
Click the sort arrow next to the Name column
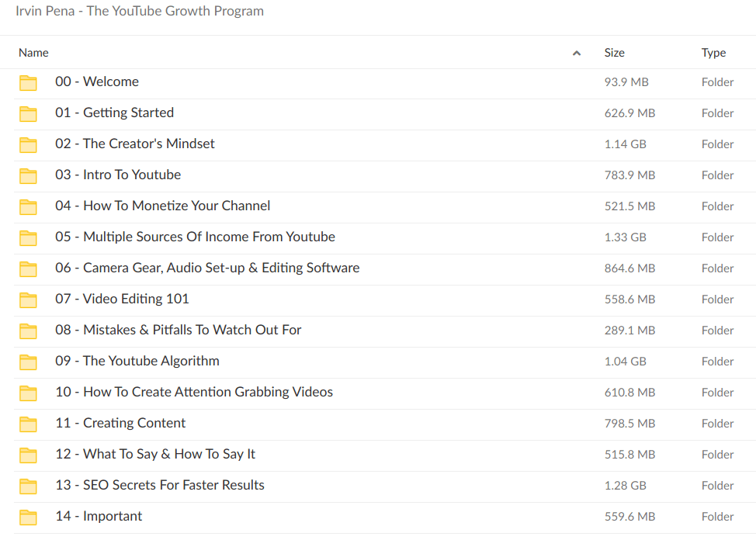577,52
